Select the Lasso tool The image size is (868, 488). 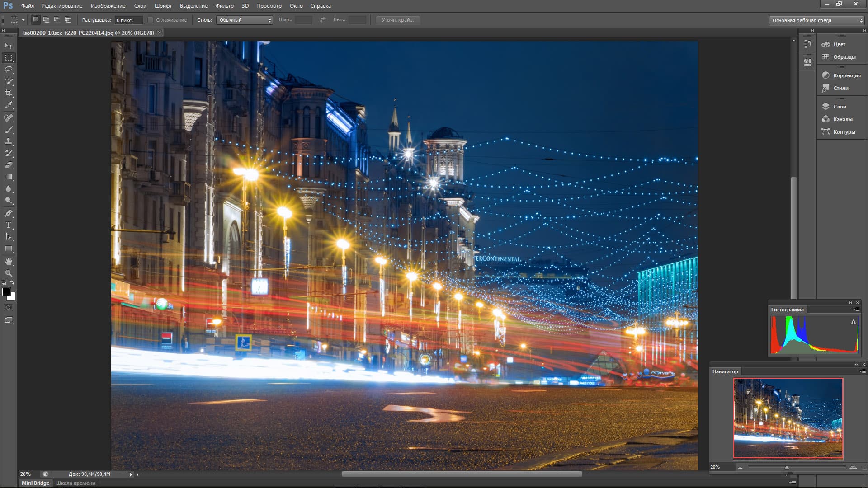coord(9,70)
